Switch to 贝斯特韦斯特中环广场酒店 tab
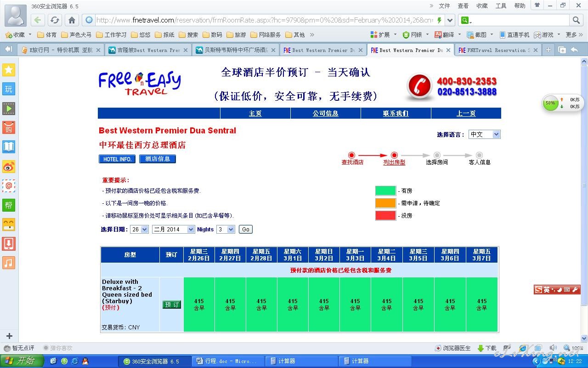The image size is (588, 368). pos(235,50)
